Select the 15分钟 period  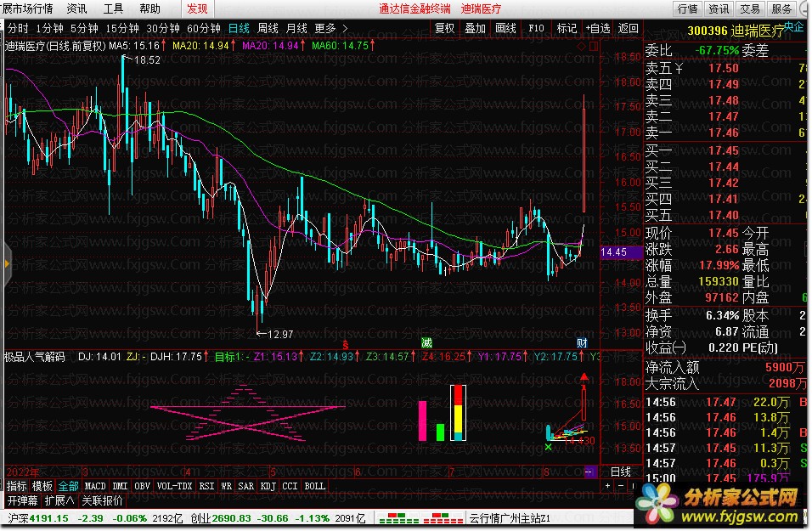pos(122,29)
